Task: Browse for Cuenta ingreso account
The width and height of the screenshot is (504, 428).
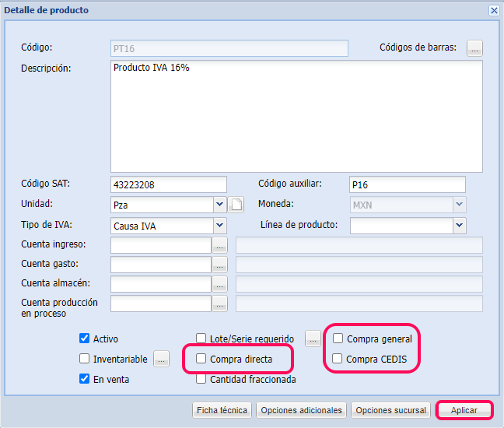Action: point(219,246)
